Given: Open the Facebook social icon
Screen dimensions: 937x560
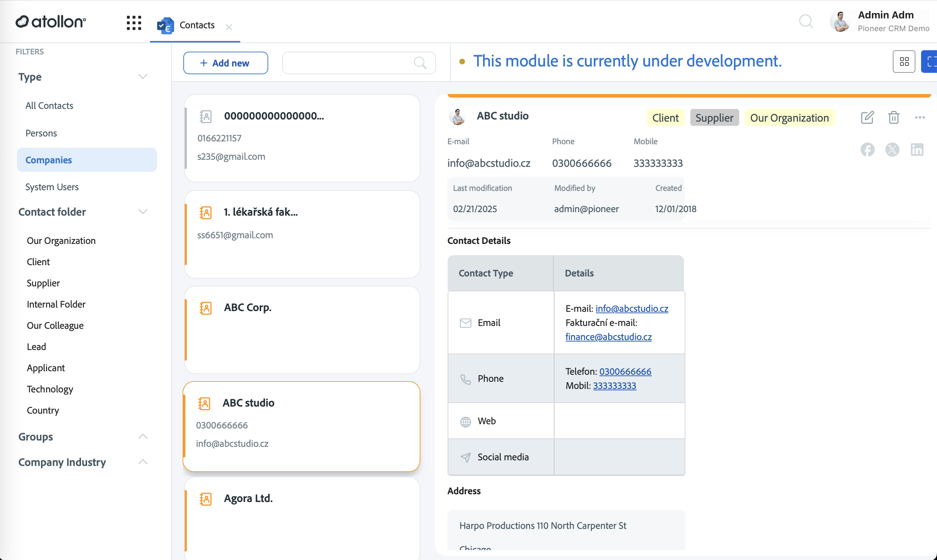Looking at the screenshot, I should coord(867,150).
